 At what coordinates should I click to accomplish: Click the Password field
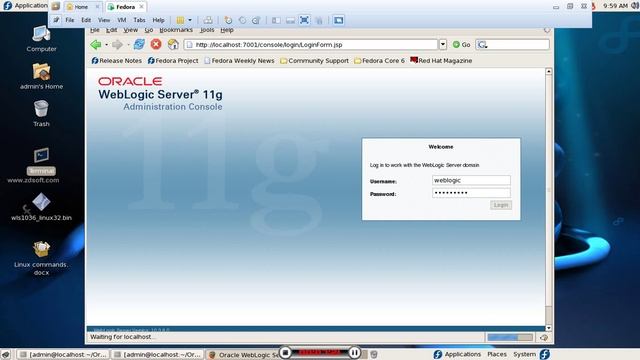(471, 193)
